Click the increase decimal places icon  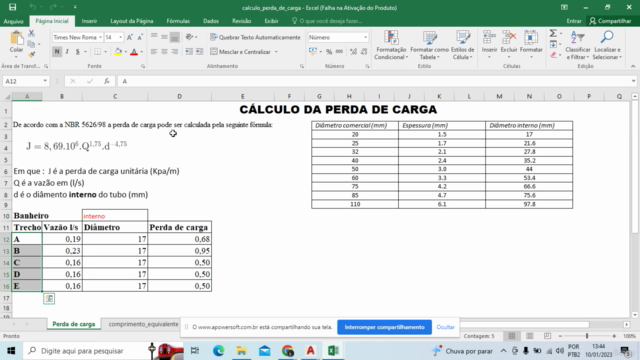coord(353,52)
